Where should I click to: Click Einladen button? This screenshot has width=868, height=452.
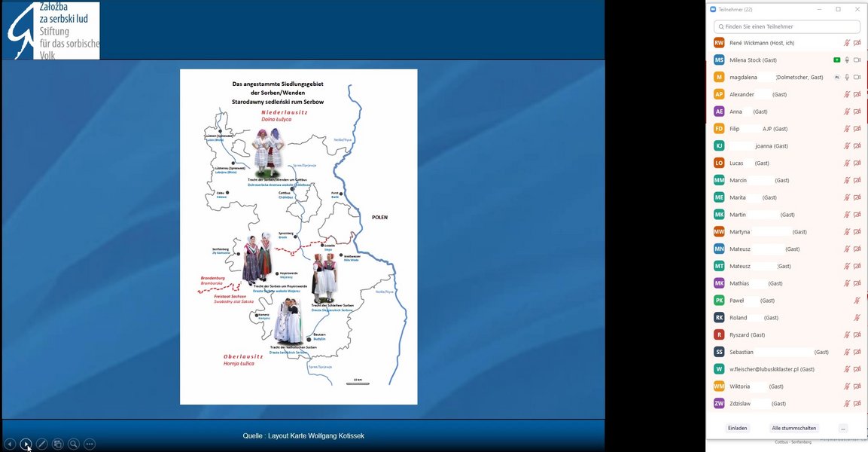point(737,428)
